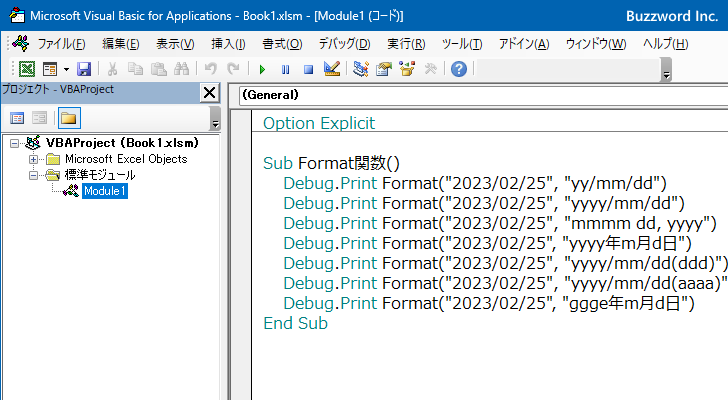The image size is (728, 400).
Task: Open the 表示(V) menu
Action: [x=175, y=44]
